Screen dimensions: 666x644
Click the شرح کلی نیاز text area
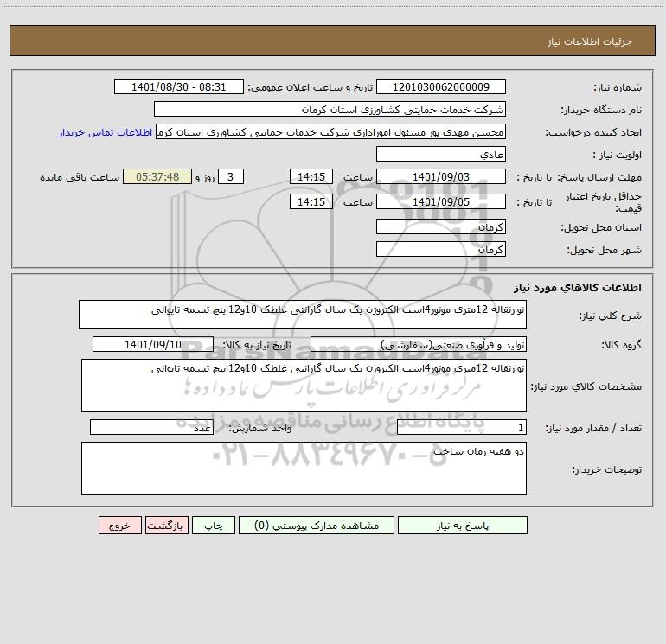tap(303, 315)
